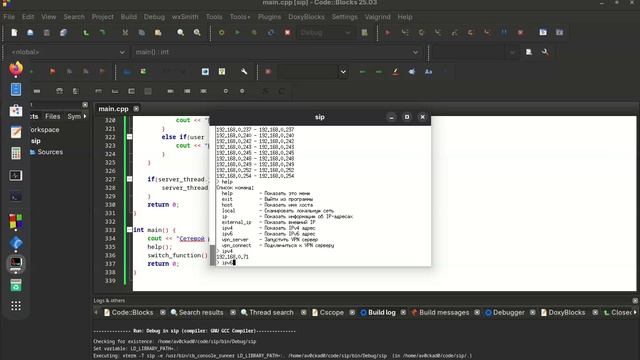Open Find with the magnifier icon
The width and height of the screenshot is (640, 360).
(180, 33)
